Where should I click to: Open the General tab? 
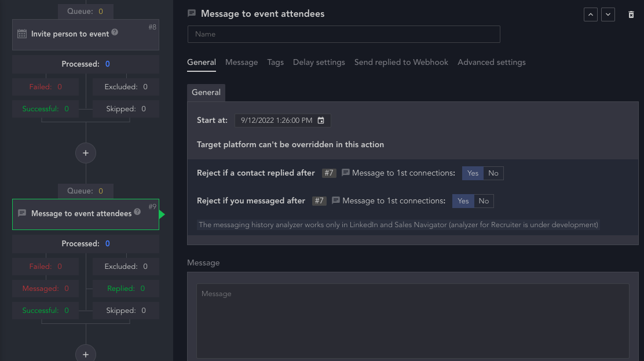point(202,63)
